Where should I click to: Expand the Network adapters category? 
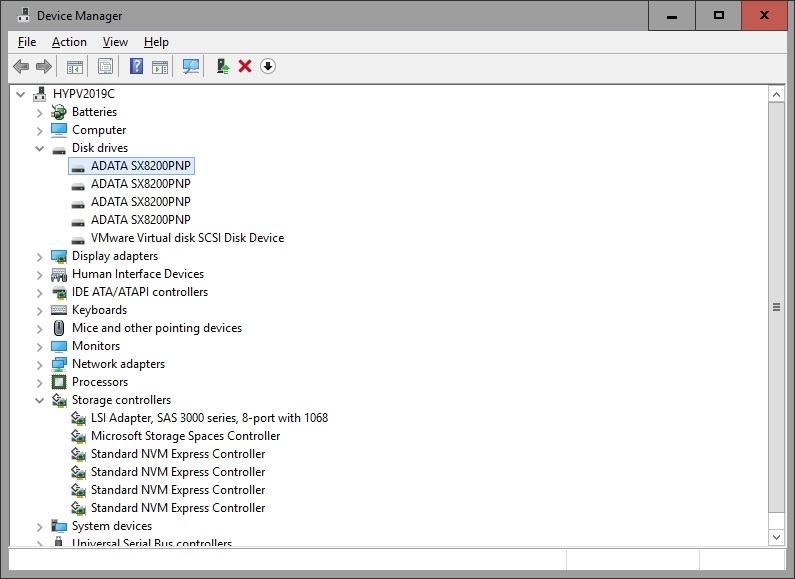[40, 365]
